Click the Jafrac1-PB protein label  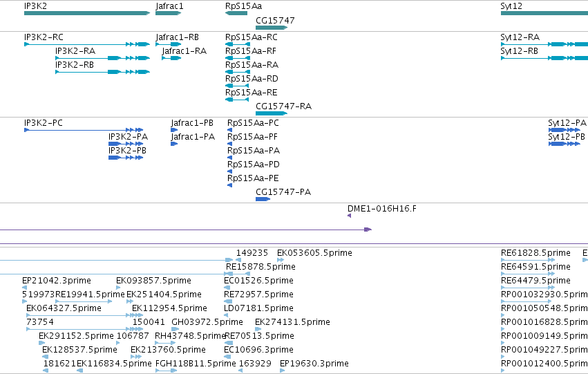click(x=192, y=123)
